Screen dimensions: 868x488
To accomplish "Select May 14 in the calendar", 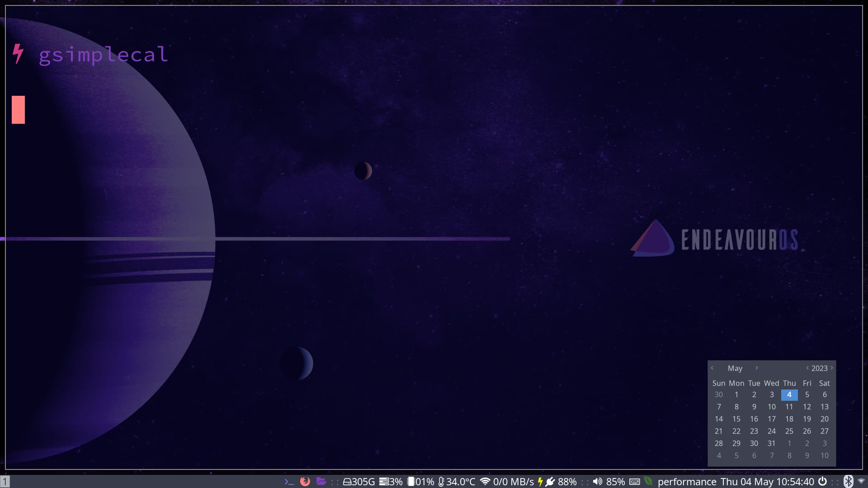I will click(719, 419).
